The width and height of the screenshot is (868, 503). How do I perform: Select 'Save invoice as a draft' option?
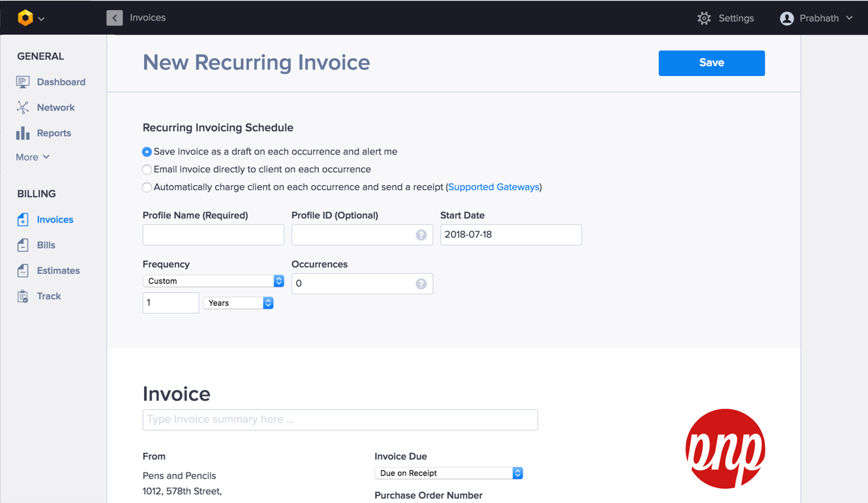(147, 152)
